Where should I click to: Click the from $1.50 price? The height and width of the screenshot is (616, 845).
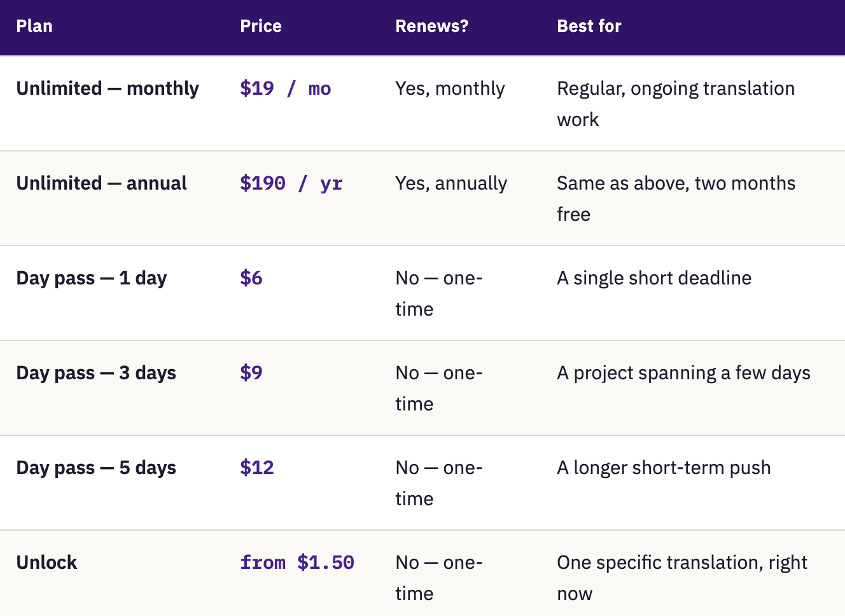297,563
